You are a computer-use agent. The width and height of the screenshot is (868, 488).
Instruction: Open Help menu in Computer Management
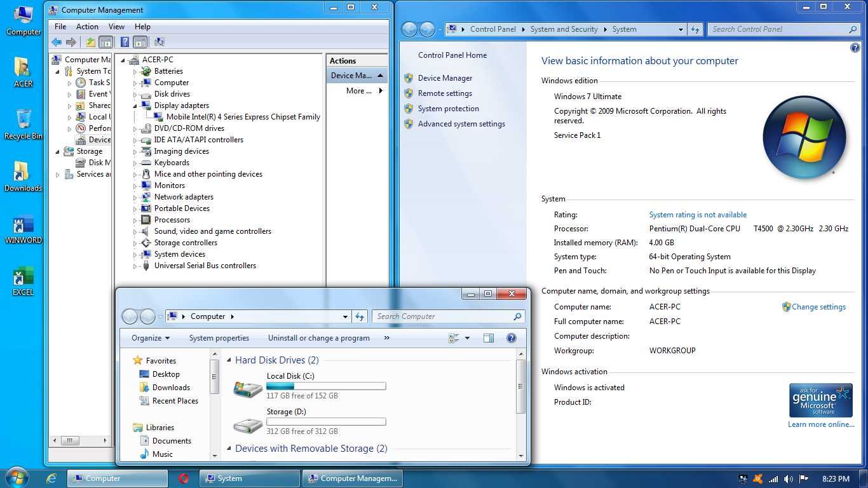pyautogui.click(x=142, y=27)
